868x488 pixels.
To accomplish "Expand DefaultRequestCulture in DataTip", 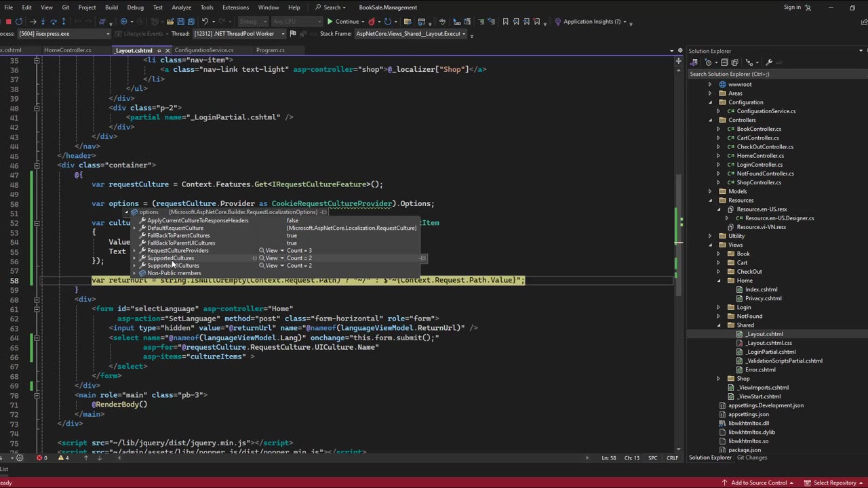I will tap(136, 228).
